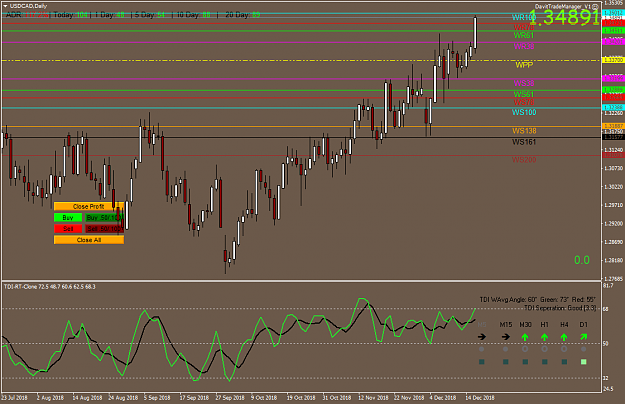This screenshot has width=625, height=404.
Task: Click the WS38 support level label
Action: [x=524, y=83]
